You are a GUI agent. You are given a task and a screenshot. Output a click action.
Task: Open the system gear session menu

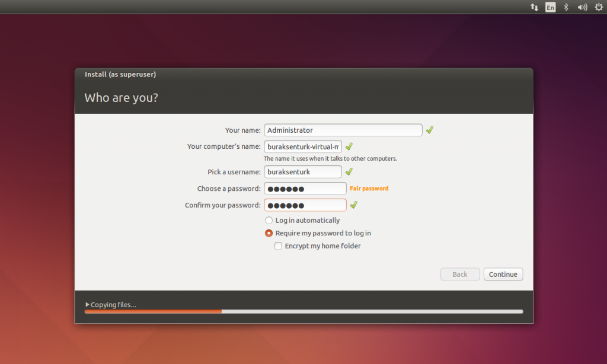pyautogui.click(x=599, y=7)
